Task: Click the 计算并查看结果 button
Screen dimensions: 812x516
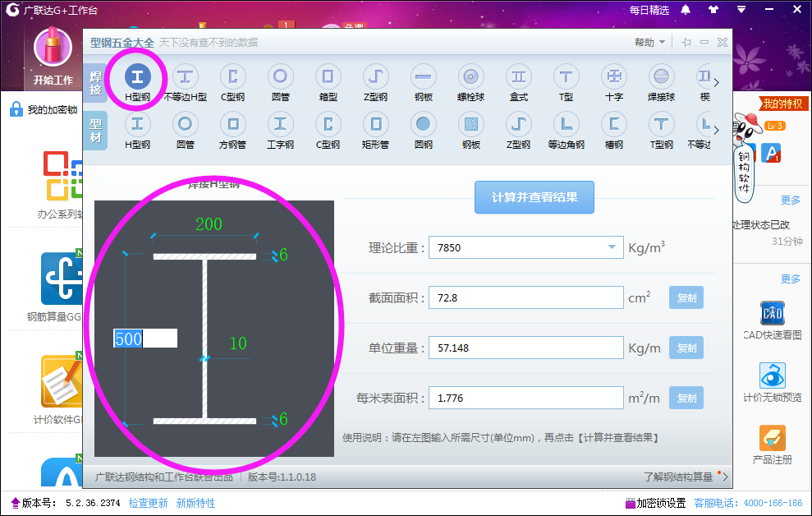Action: click(534, 197)
